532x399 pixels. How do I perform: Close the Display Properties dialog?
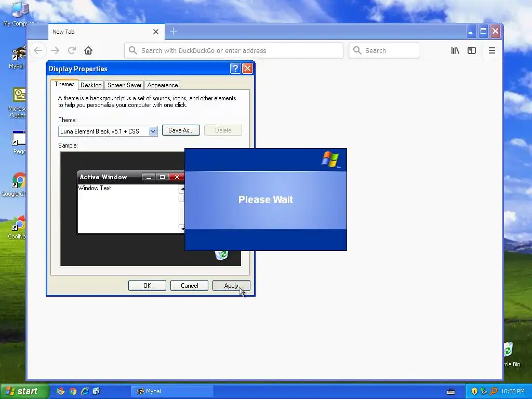tap(247, 69)
